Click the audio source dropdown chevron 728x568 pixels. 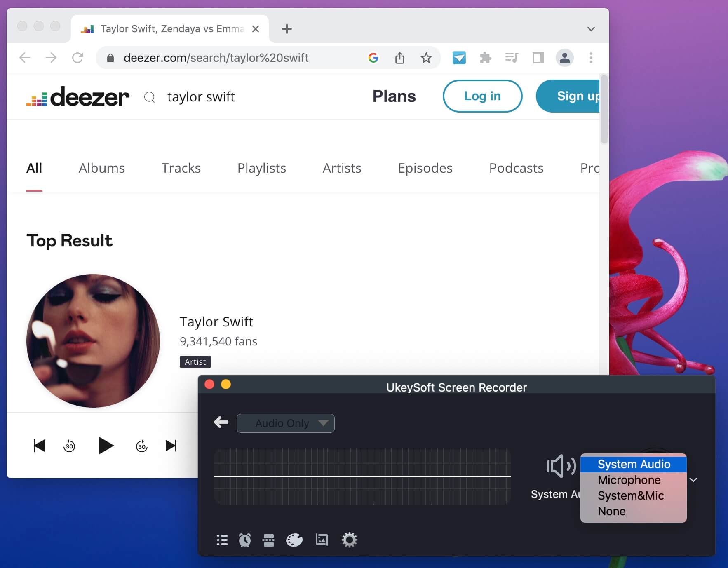pos(693,480)
